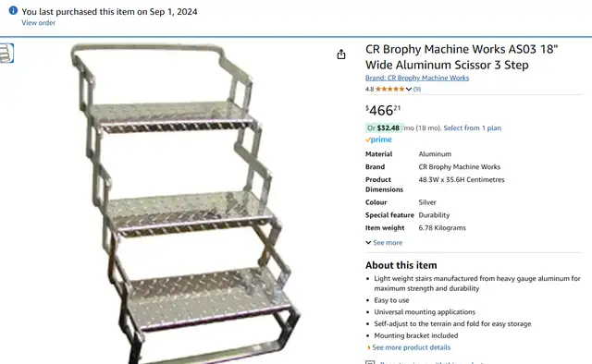The image size is (592, 364).
Task: Visit the Brand: CR Brophy Machine Works link
Action: click(x=417, y=78)
